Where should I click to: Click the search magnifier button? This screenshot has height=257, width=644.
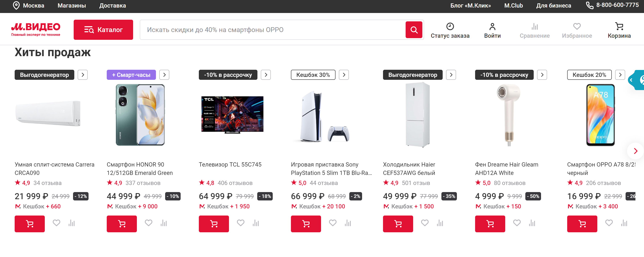coord(414,30)
